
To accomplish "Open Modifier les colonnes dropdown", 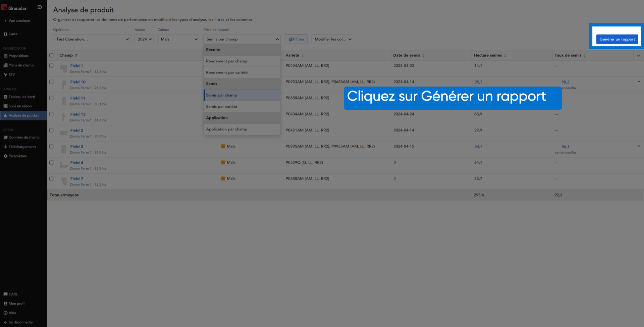I will 332,39.
